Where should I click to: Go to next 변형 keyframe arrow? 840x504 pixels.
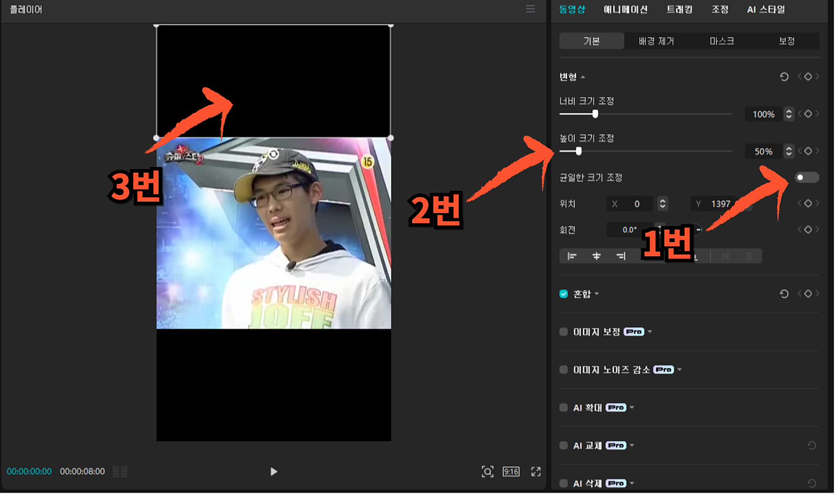(817, 77)
